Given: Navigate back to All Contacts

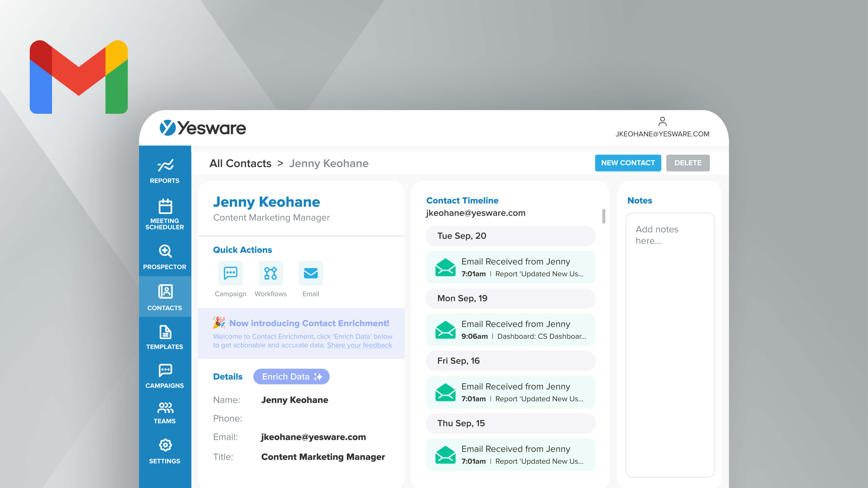Looking at the screenshot, I should point(240,163).
